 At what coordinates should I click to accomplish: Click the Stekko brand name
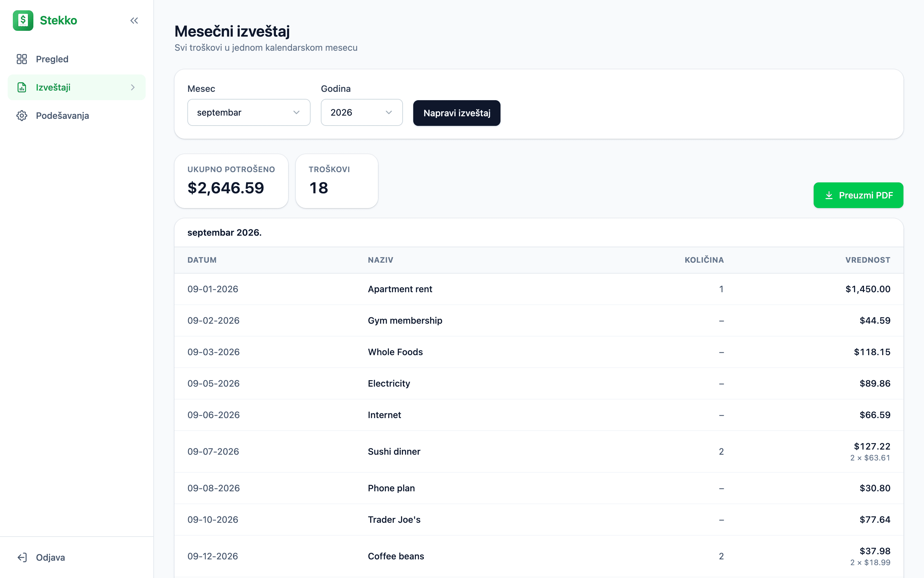(58, 20)
